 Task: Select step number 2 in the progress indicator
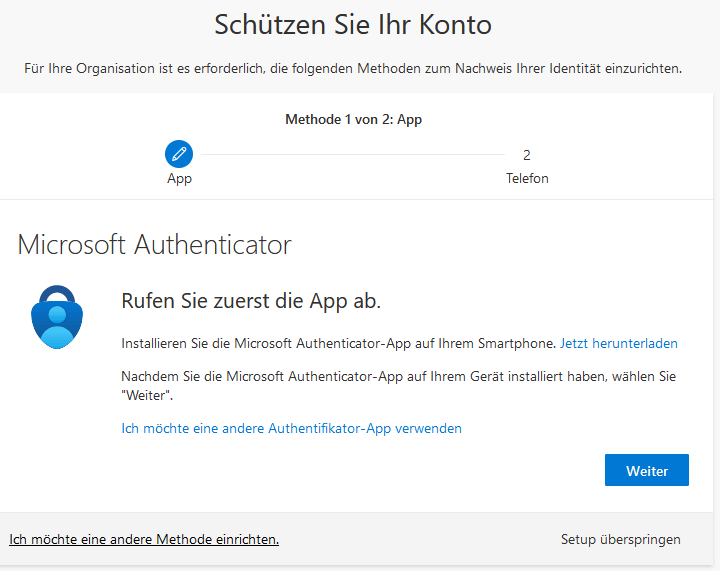coord(526,155)
